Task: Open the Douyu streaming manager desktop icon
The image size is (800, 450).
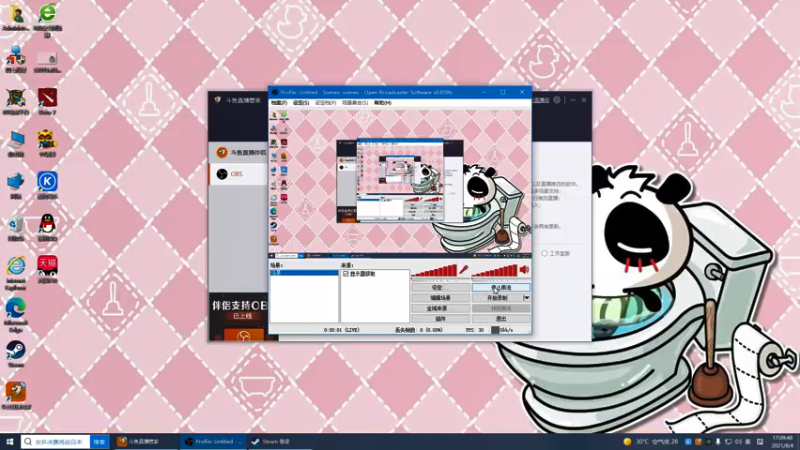Action: point(16,396)
